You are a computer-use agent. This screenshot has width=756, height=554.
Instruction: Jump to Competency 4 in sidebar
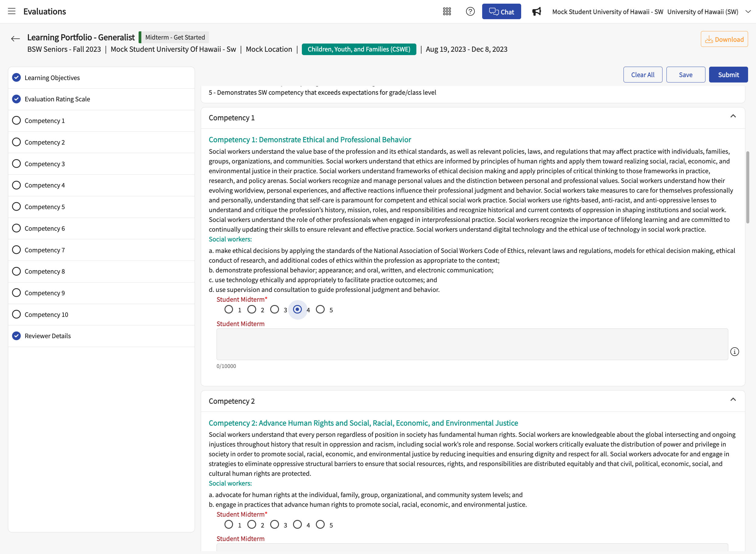[x=101, y=185]
